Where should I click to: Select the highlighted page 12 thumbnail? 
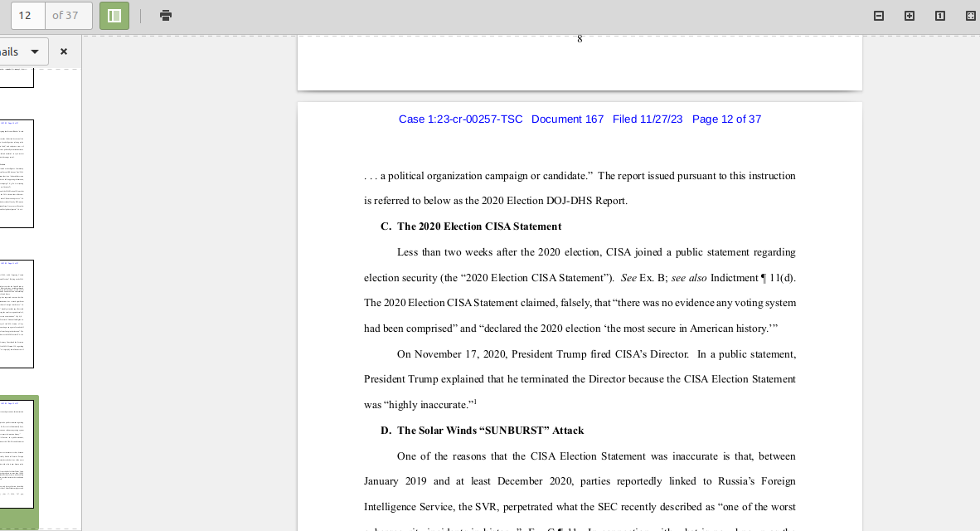pos(17,454)
